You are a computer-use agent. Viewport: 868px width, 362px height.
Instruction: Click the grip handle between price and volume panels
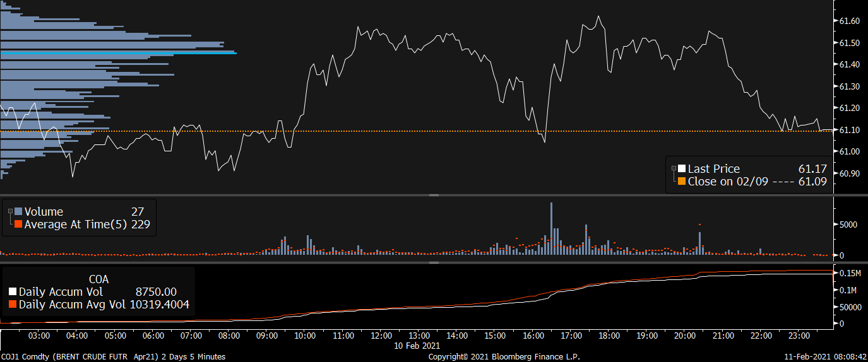tap(434, 196)
